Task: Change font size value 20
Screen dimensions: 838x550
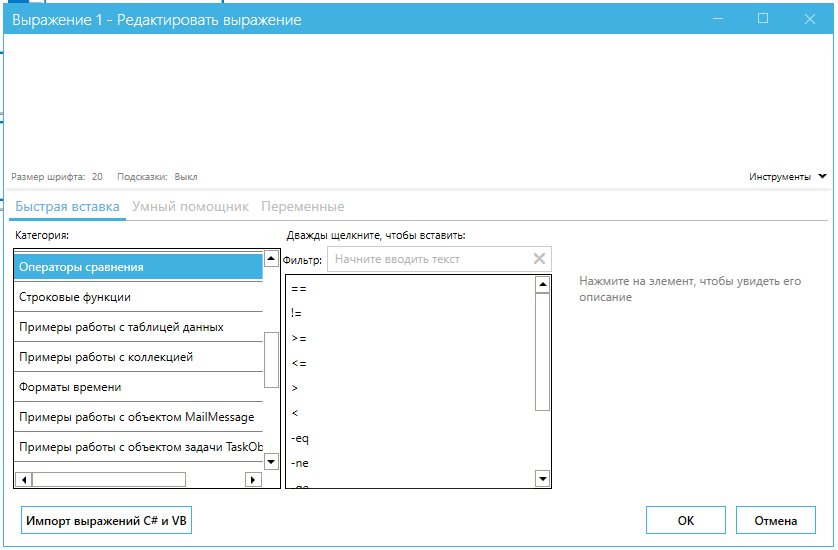Action: click(97, 177)
